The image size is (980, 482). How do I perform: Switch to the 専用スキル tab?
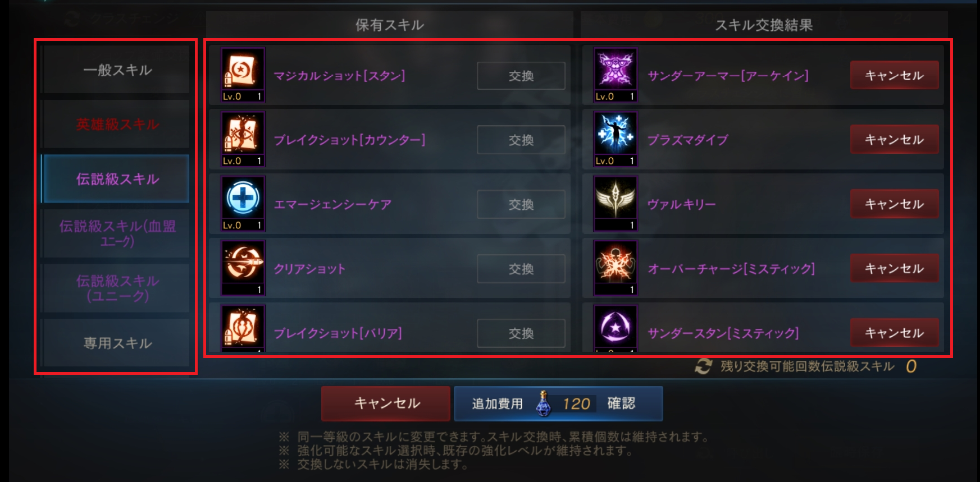coord(117,343)
